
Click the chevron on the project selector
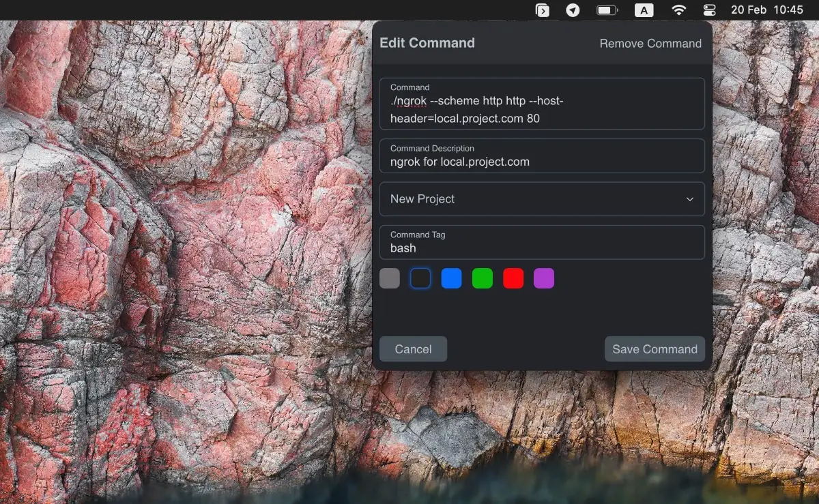[x=691, y=198]
